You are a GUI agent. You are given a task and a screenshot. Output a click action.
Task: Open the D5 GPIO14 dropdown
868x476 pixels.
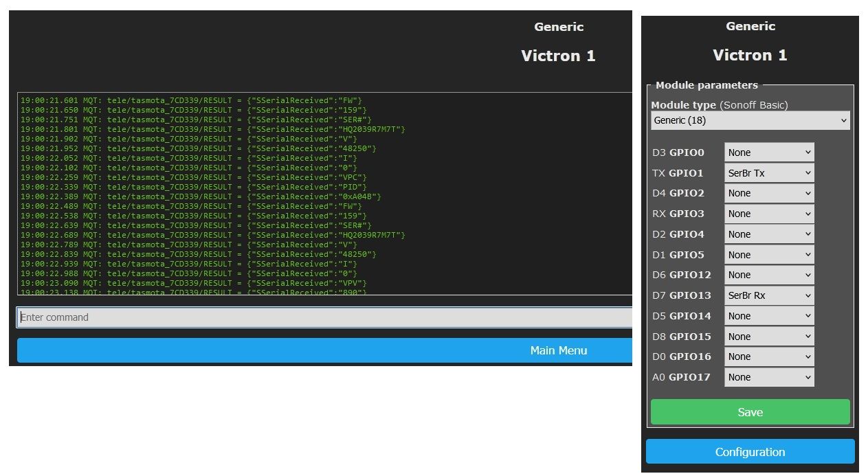[x=769, y=316]
